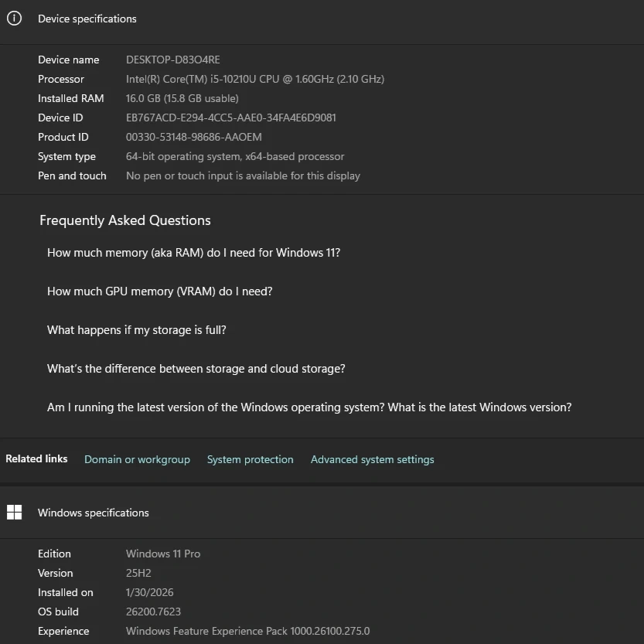Expand the Windows 11 RAM requirement question
This screenshot has width=644, height=644.
pyautogui.click(x=193, y=253)
